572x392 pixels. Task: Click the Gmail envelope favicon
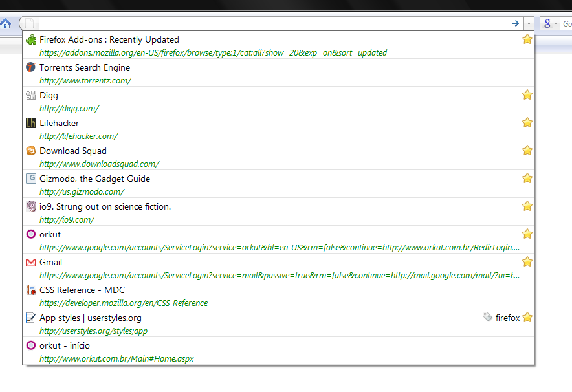tap(31, 262)
